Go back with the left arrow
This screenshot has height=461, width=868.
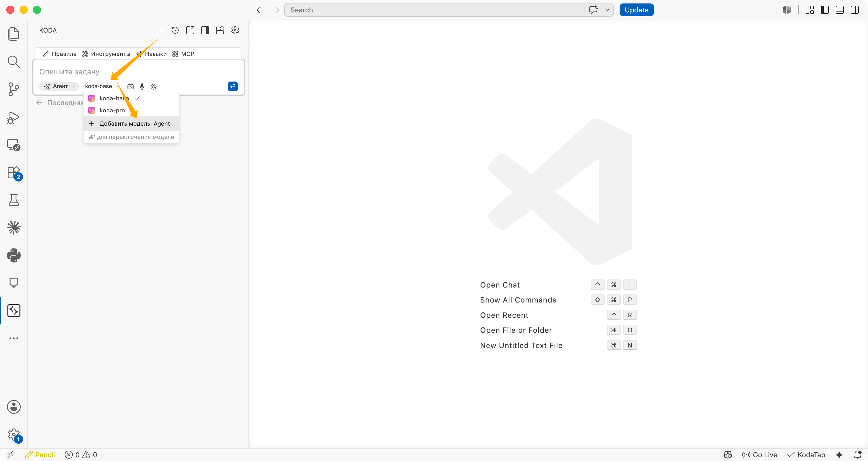[260, 10]
